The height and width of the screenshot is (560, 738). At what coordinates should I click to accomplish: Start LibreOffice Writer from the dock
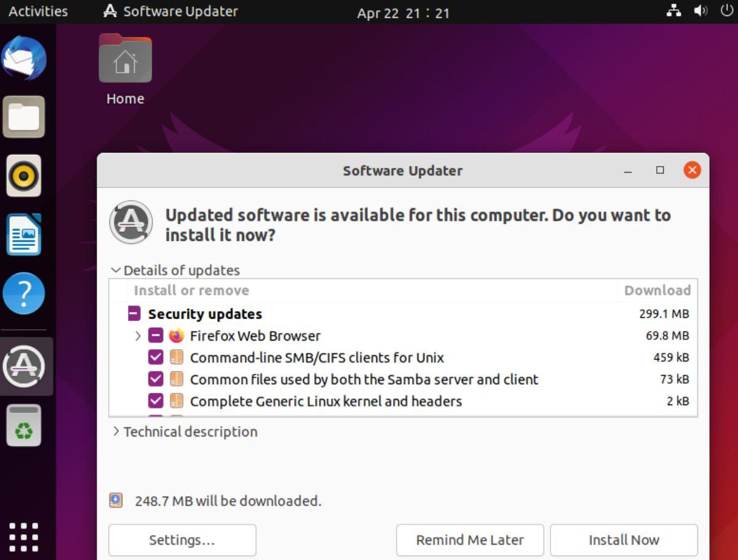pos(25,234)
